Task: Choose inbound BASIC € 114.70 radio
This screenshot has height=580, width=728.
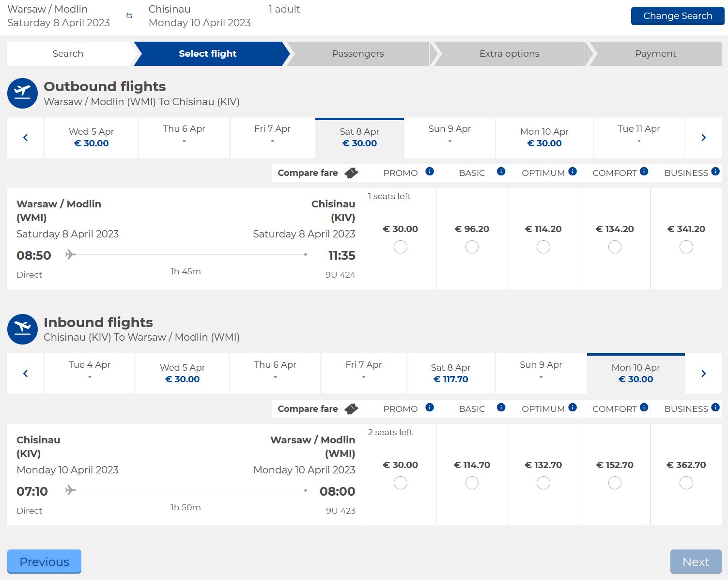Action: click(472, 483)
